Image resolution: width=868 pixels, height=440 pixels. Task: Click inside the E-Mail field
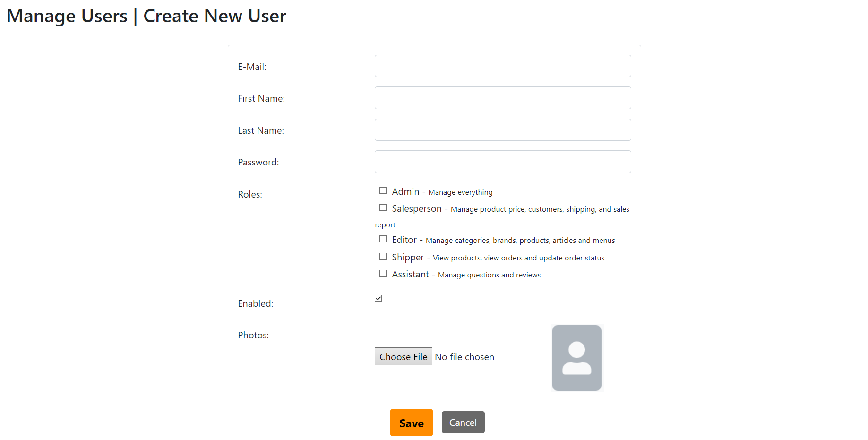[502, 66]
